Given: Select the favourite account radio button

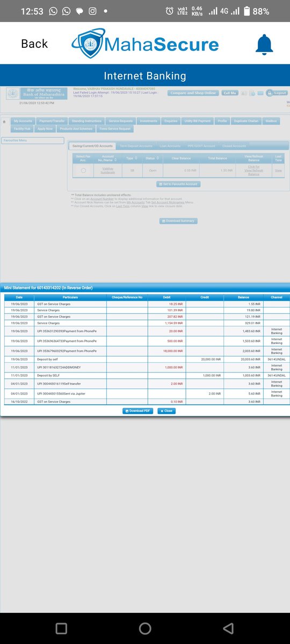Looking at the screenshot, I should click(x=83, y=170).
